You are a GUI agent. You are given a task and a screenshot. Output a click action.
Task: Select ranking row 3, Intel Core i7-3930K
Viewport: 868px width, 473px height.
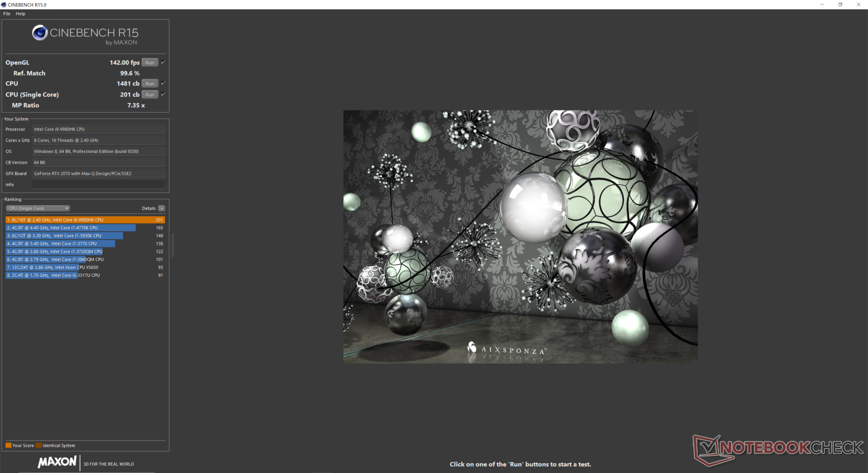[x=85, y=236]
